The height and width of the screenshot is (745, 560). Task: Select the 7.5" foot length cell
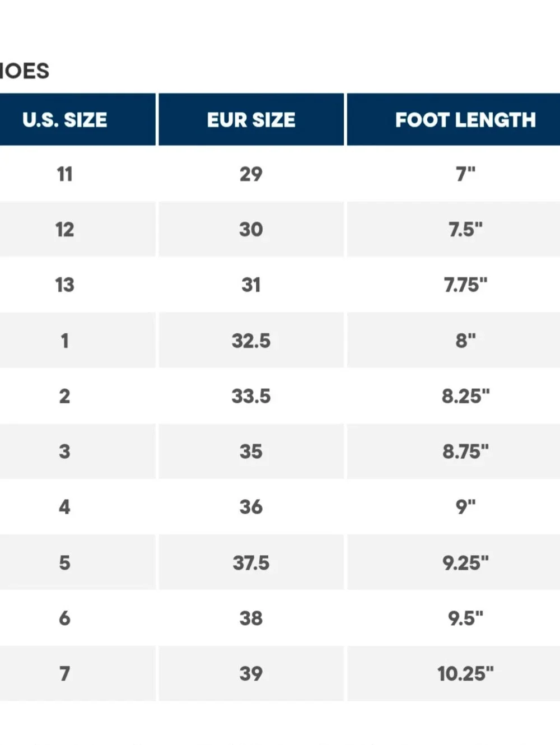click(x=454, y=229)
